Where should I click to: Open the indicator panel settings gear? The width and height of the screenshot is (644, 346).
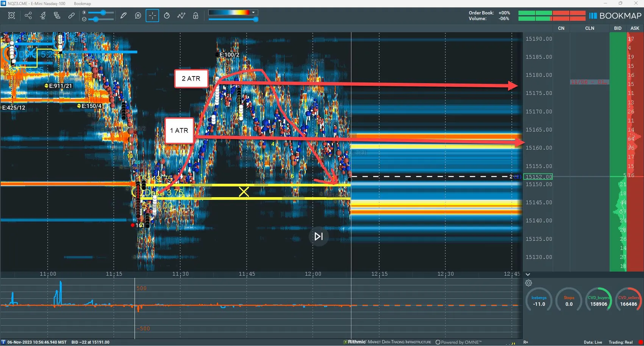528,283
